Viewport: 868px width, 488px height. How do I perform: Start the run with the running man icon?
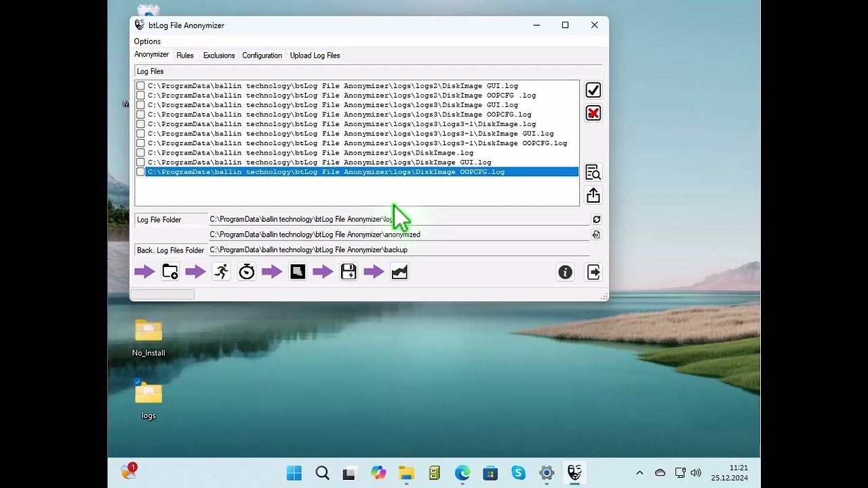pyautogui.click(x=221, y=272)
